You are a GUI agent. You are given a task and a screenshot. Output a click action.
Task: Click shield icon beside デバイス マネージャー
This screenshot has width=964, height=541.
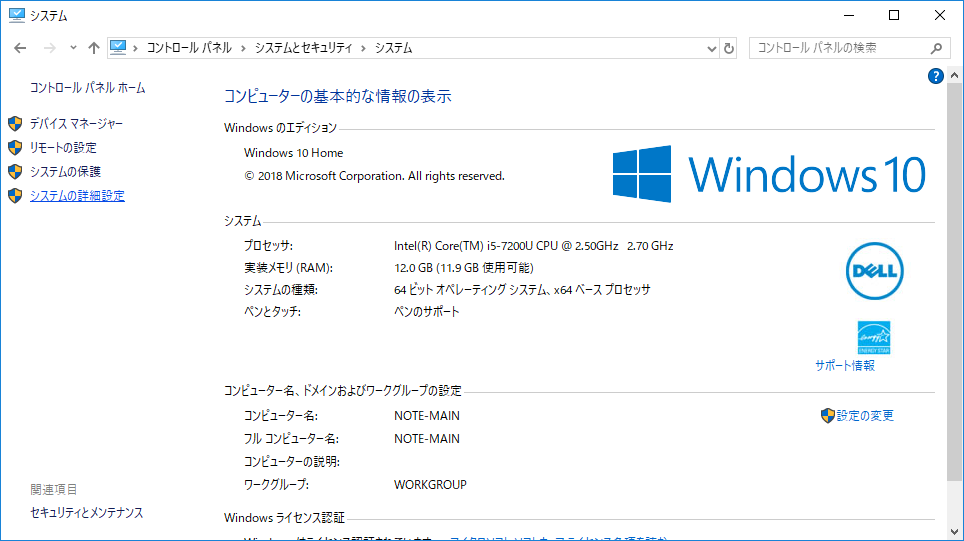15,124
